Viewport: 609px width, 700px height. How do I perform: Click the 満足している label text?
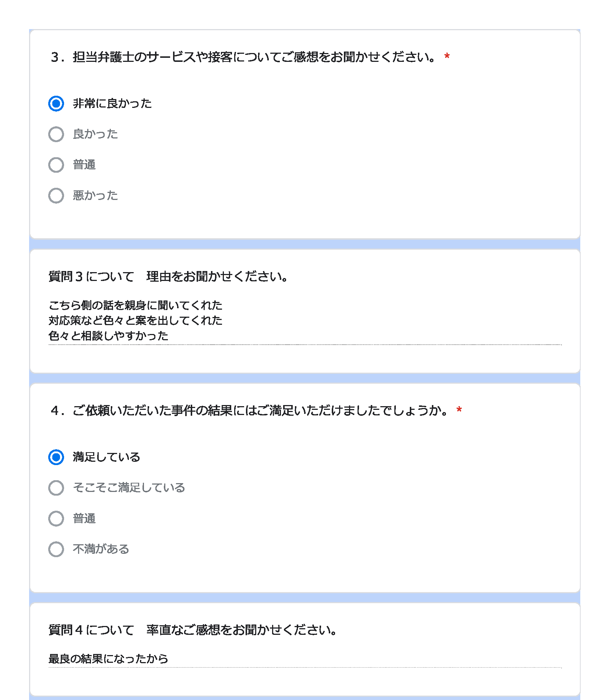tap(106, 457)
